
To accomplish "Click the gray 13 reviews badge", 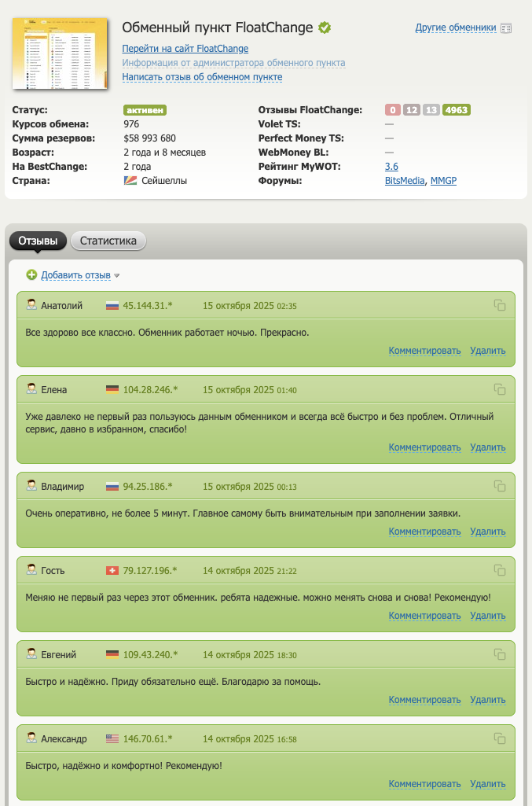I will coord(431,110).
